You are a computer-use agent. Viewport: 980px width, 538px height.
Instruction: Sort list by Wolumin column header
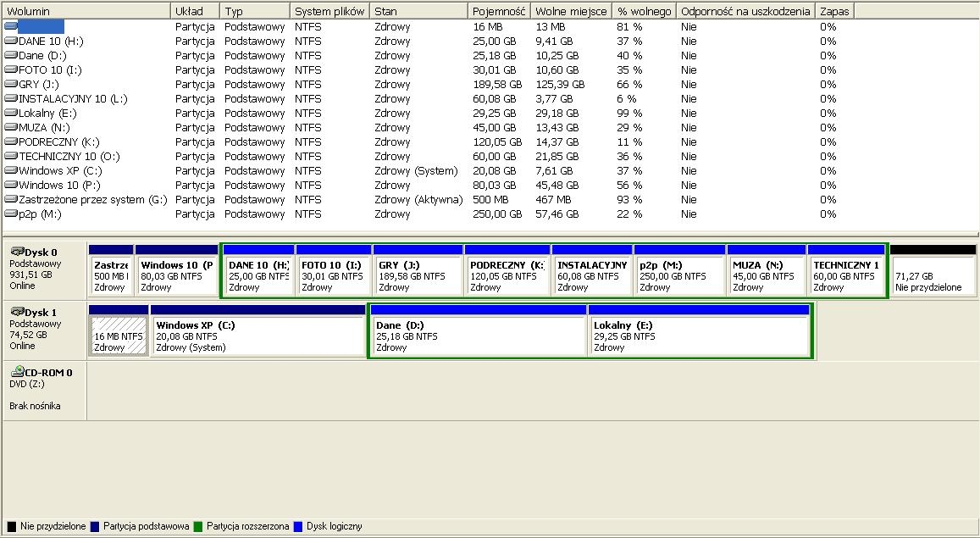coord(86,11)
